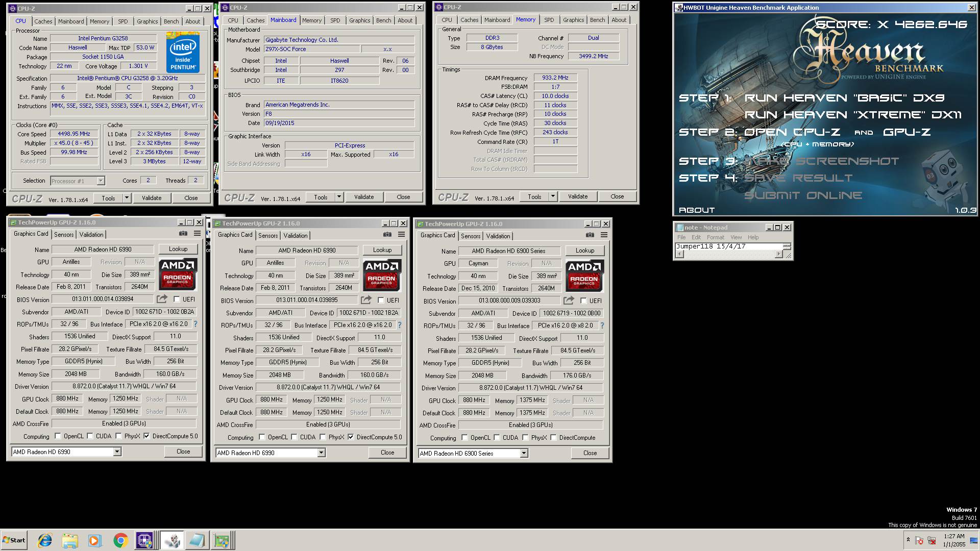
Task: Open Processor #1 selection dropdown in CPU-Z
Action: point(101,181)
